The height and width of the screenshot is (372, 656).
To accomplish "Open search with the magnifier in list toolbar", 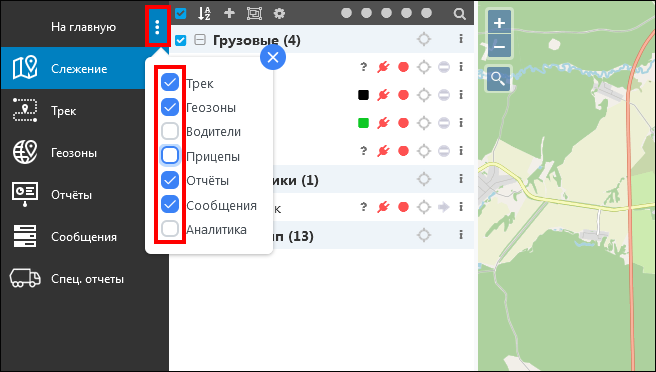I will [x=459, y=14].
